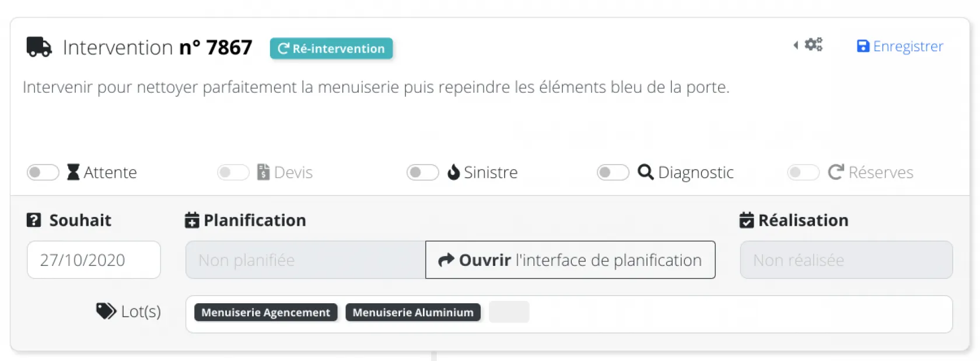Click the Non réalisée field

846,260
